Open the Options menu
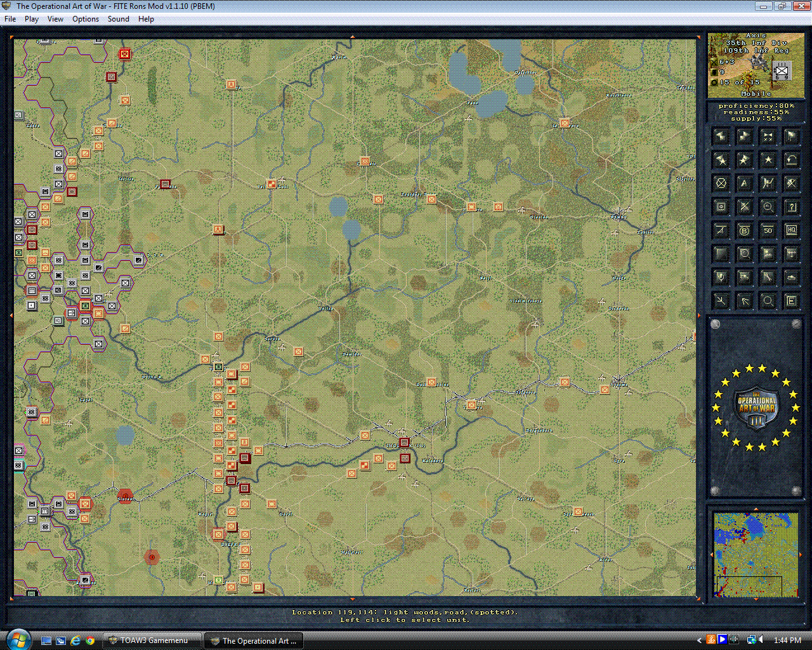Screen dimensions: 812x650 [x=86, y=19]
